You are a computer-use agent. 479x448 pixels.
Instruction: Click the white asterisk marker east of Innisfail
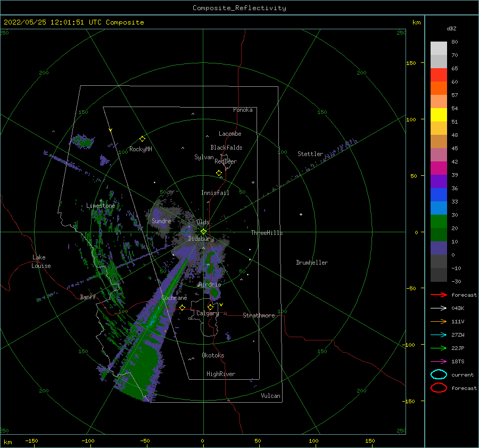click(x=253, y=183)
